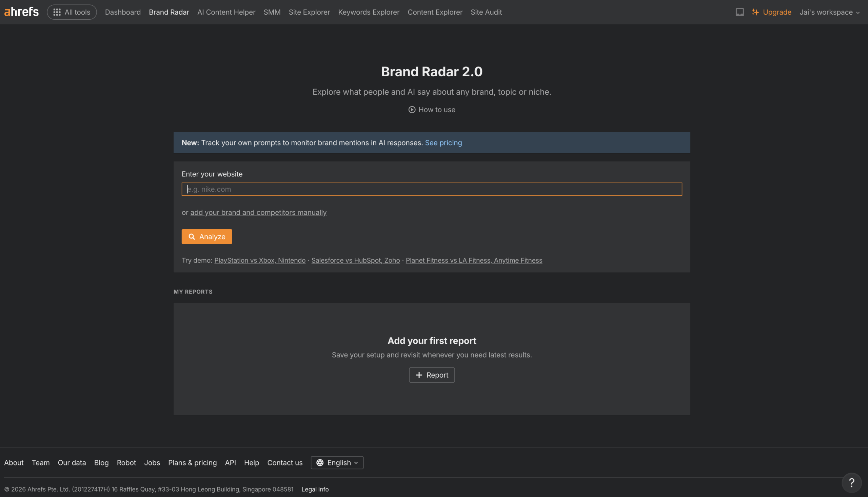Open the Help footer link

coord(252,462)
